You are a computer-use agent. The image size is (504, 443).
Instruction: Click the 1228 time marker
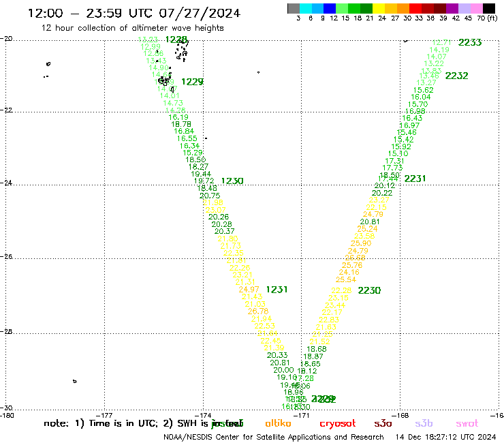[176, 40]
